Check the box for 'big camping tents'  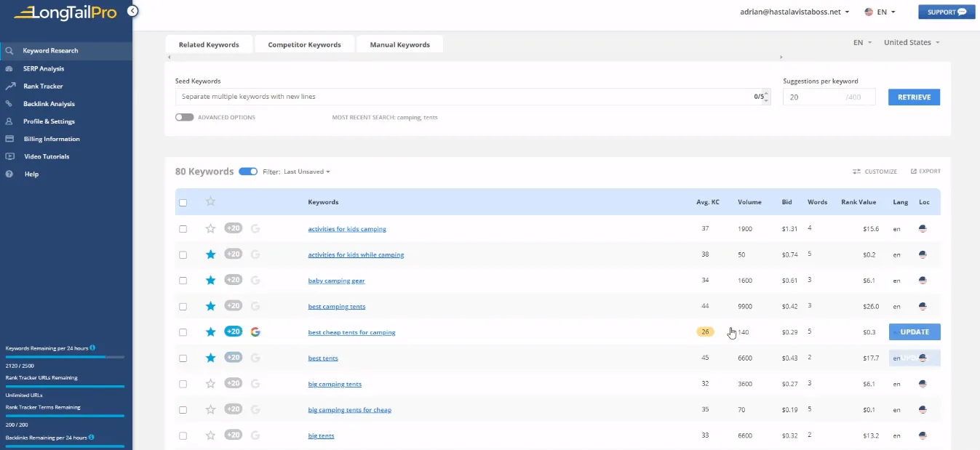pyautogui.click(x=183, y=384)
